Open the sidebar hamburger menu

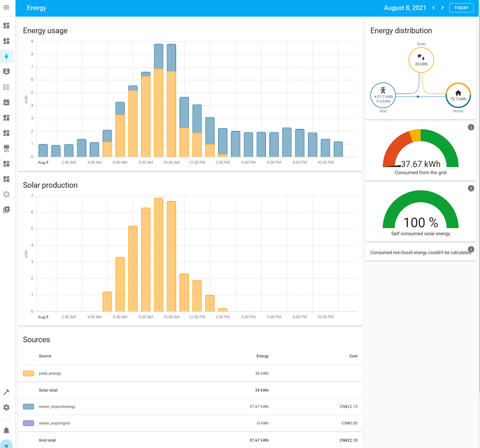(6, 8)
